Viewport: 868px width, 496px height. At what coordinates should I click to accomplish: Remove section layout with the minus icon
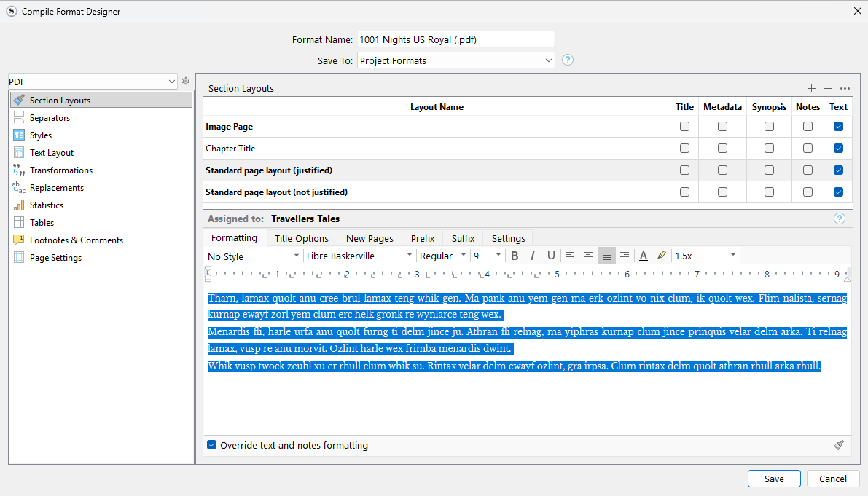pyautogui.click(x=828, y=88)
